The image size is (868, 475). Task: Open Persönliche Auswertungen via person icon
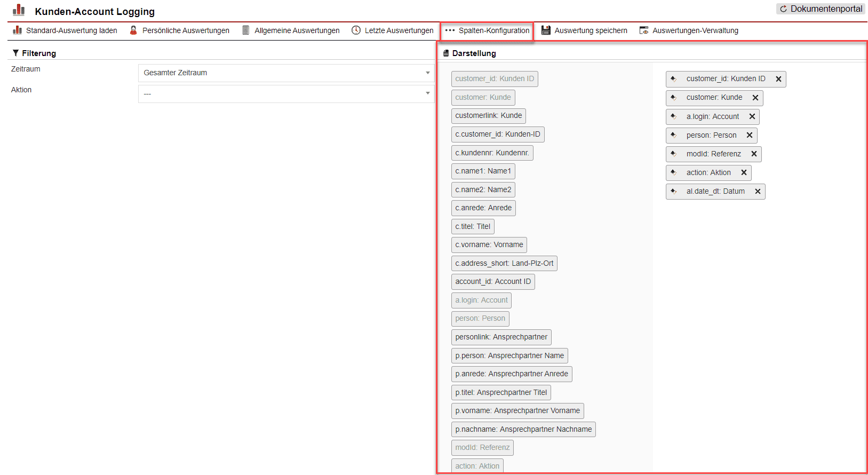[133, 30]
